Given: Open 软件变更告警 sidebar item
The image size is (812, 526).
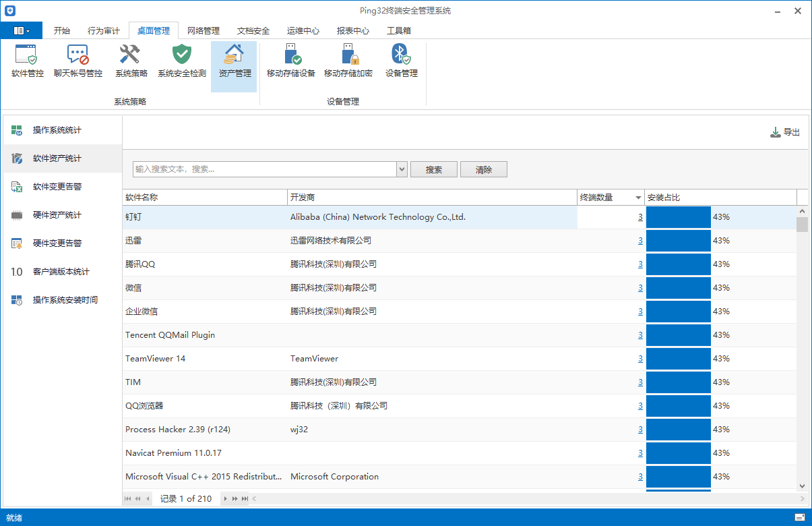Looking at the screenshot, I should (63, 187).
